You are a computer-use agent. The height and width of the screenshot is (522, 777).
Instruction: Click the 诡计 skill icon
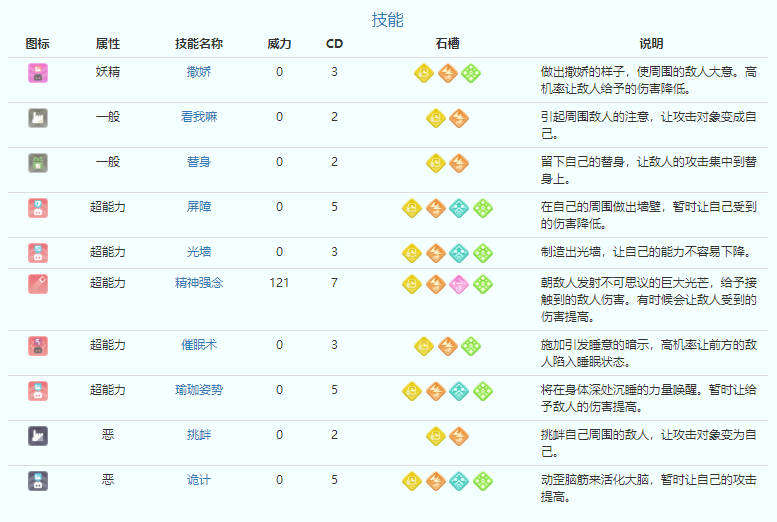(x=38, y=481)
